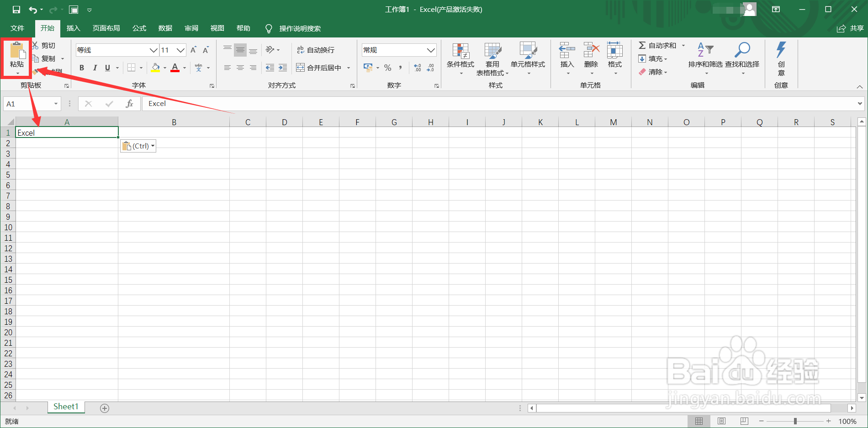This screenshot has height=428, width=868.
Task: Click AutoSum (自动求和) button
Action: 657,45
